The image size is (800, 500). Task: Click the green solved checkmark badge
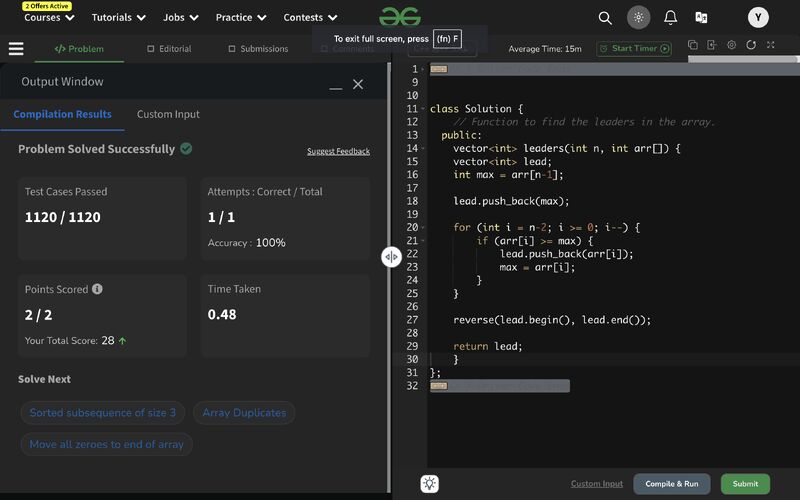pos(186,148)
